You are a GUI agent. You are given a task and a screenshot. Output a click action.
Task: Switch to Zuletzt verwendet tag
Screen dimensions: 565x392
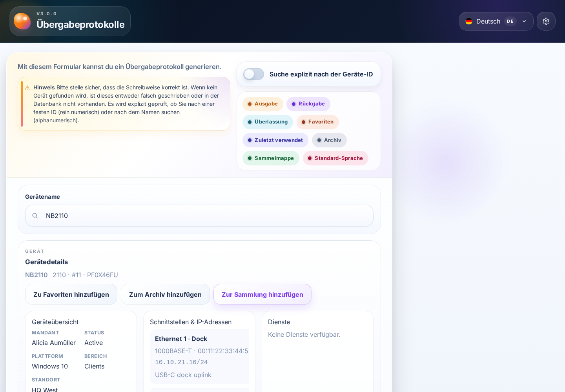click(275, 140)
